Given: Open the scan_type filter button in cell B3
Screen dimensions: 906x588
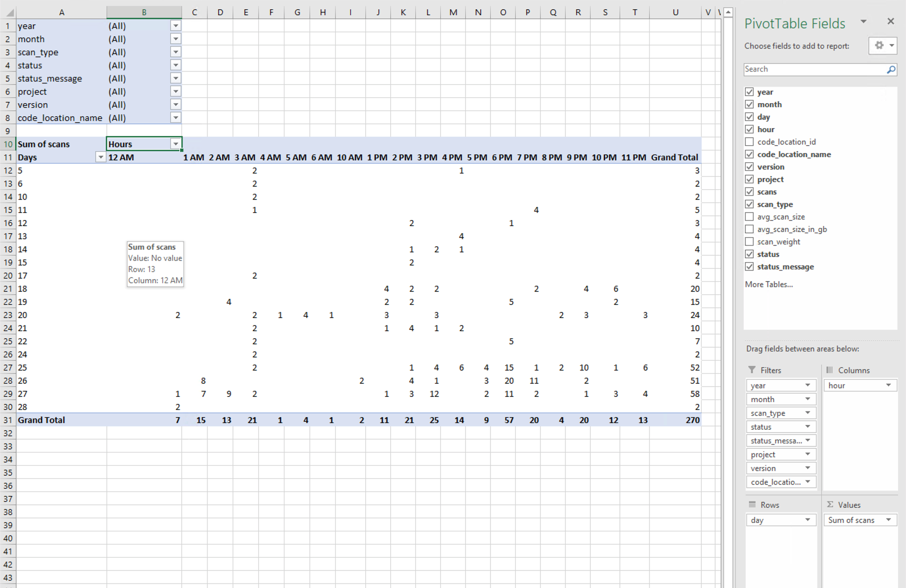Looking at the screenshot, I should pos(175,52).
